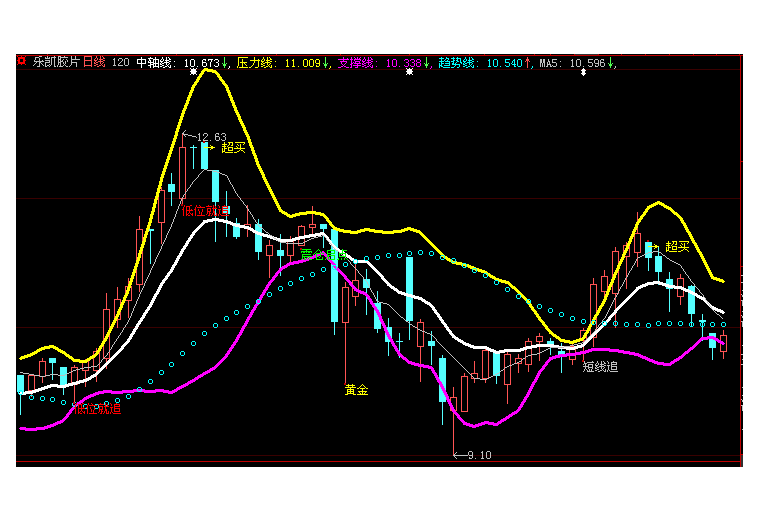
Task: Click the 超买 signal near the 12.63 peak
Action: pos(233,147)
